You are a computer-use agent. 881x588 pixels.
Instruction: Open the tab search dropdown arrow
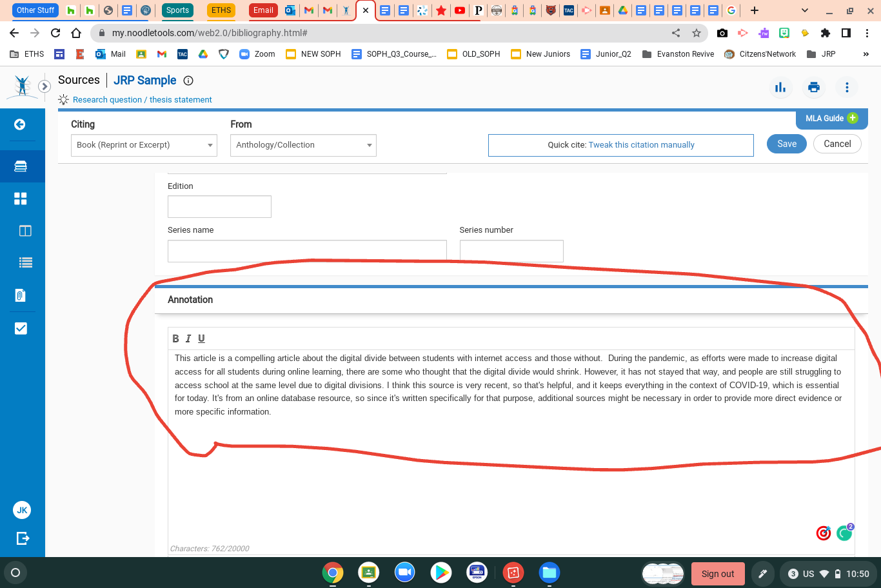[805, 10]
